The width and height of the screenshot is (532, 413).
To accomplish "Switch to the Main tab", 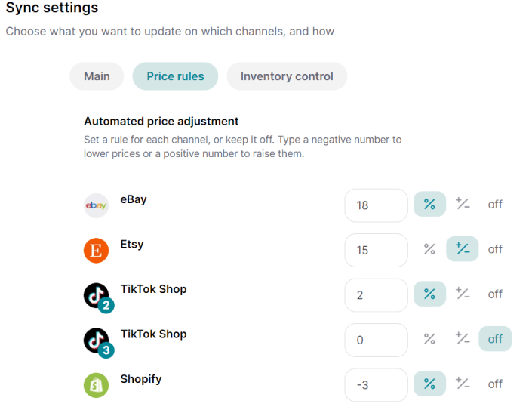I will (x=97, y=76).
